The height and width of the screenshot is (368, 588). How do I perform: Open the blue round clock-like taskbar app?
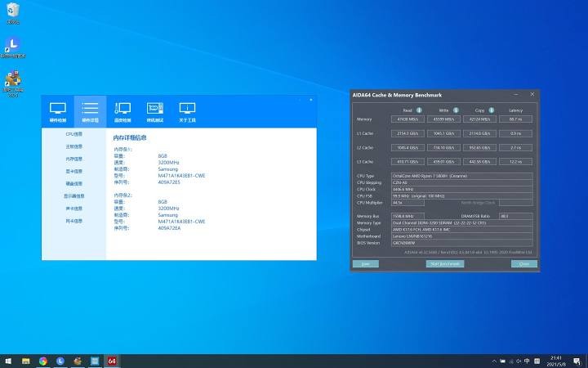point(60,361)
